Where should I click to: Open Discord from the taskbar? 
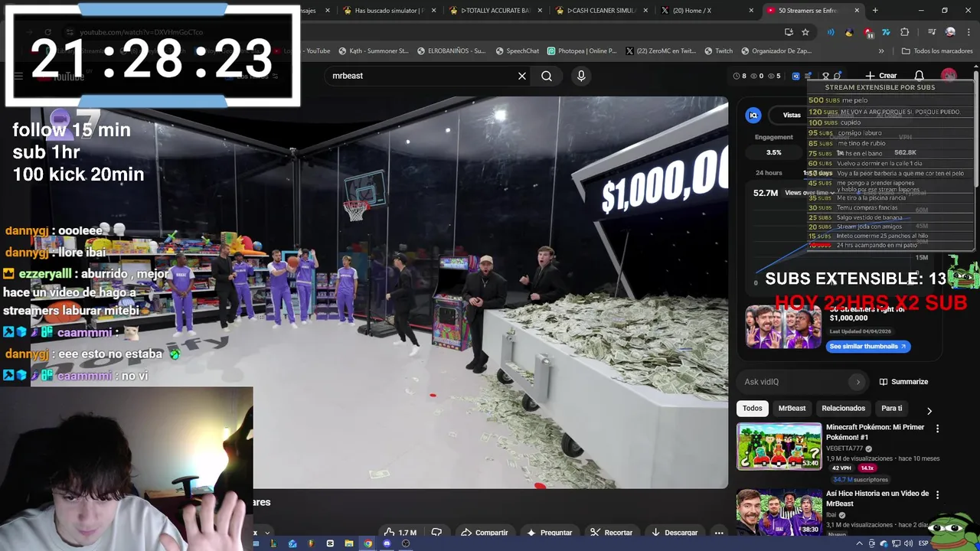[x=387, y=543]
